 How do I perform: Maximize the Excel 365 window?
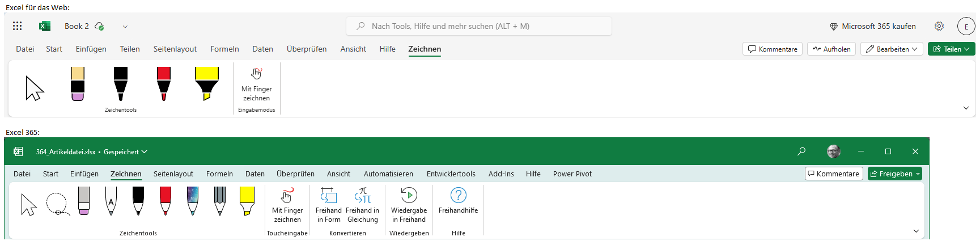click(888, 151)
